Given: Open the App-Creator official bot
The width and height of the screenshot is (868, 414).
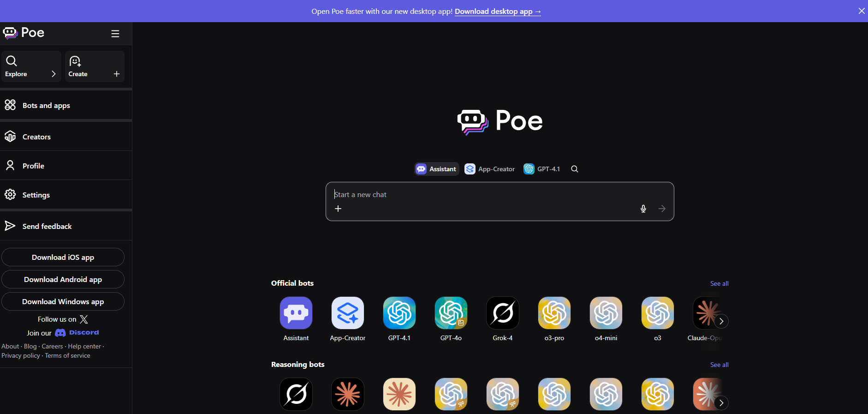Looking at the screenshot, I should point(348,319).
